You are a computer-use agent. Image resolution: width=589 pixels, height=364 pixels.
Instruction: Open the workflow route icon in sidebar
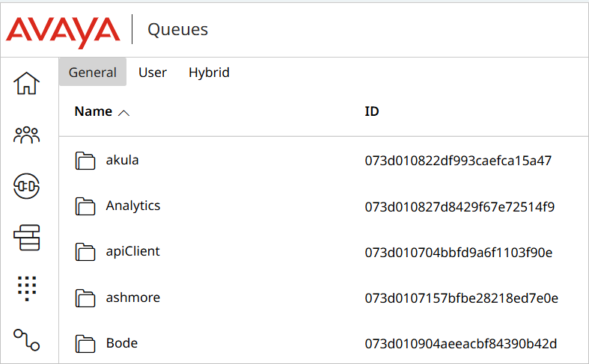(27, 339)
